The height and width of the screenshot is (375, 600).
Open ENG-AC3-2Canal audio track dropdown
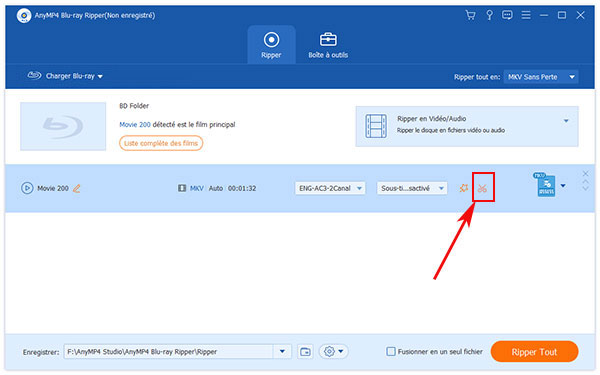click(x=330, y=188)
